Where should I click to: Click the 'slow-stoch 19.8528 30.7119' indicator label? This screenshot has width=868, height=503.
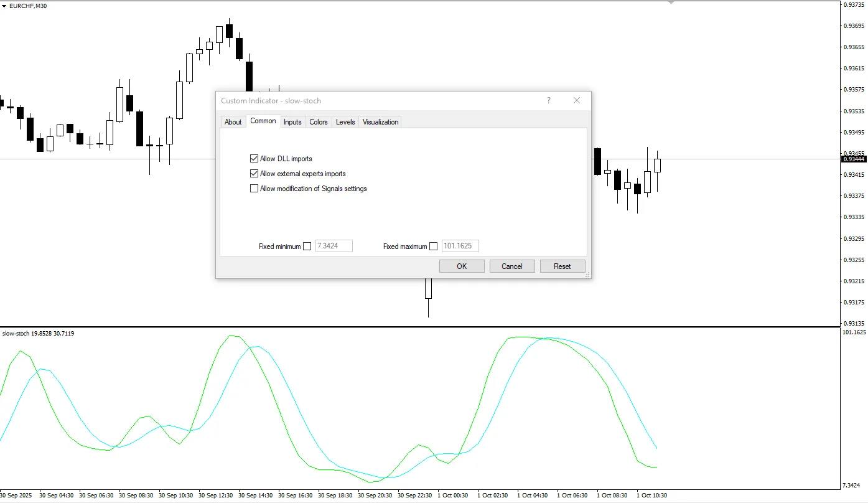pos(39,334)
